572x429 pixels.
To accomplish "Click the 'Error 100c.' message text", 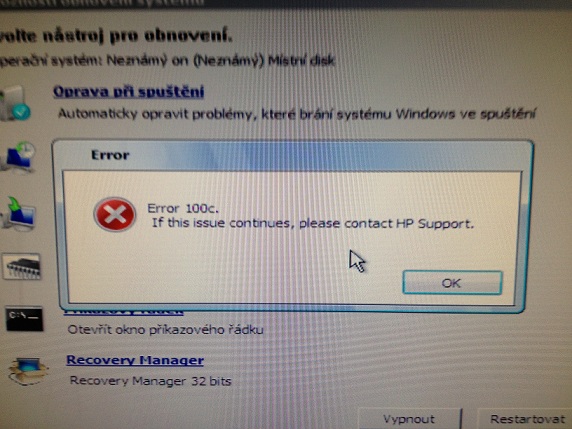I will pos(183,208).
